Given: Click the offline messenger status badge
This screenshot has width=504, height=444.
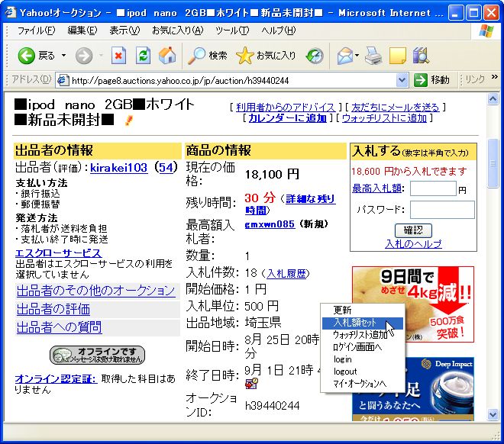Looking at the screenshot, I should click(98, 355).
